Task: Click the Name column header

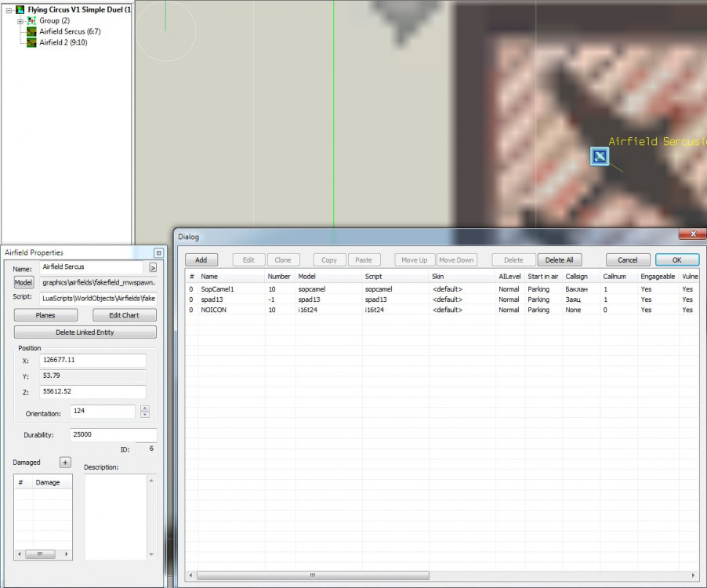Action: click(231, 277)
